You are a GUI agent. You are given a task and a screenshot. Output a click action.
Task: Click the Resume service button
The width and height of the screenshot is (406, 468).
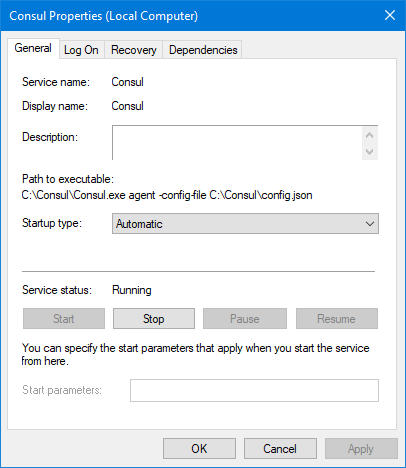[337, 319]
